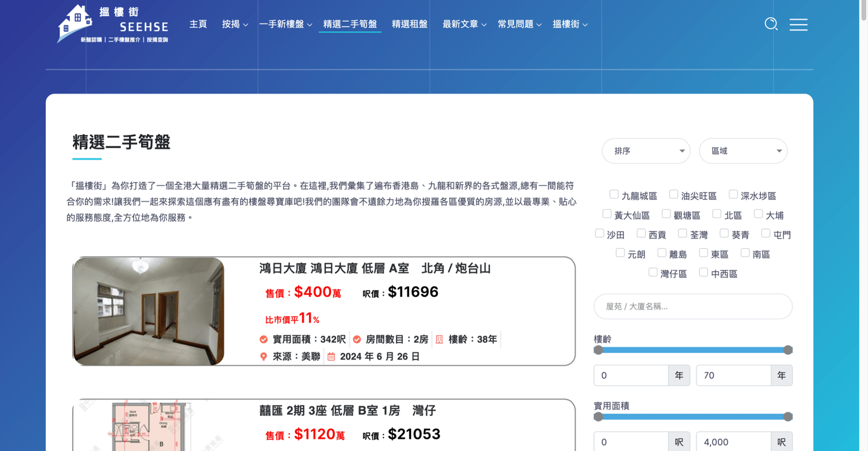Expand the 常見問題 nav dropdown
Image resolution: width=868 pixels, height=451 pixels.
click(x=519, y=24)
